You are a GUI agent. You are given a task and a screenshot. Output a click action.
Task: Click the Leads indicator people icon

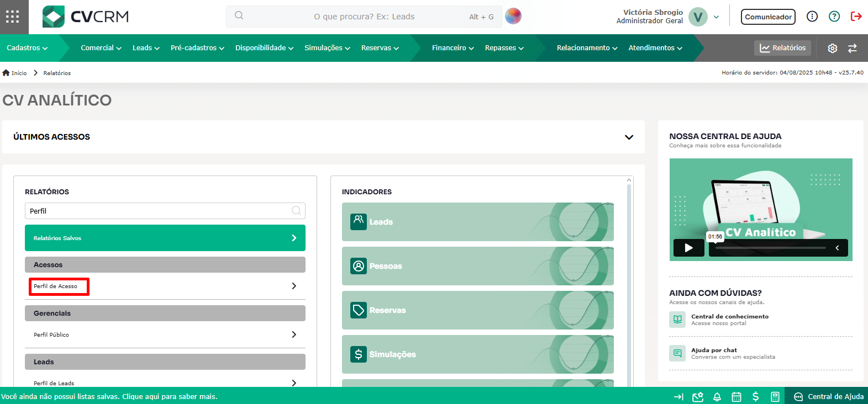(359, 221)
